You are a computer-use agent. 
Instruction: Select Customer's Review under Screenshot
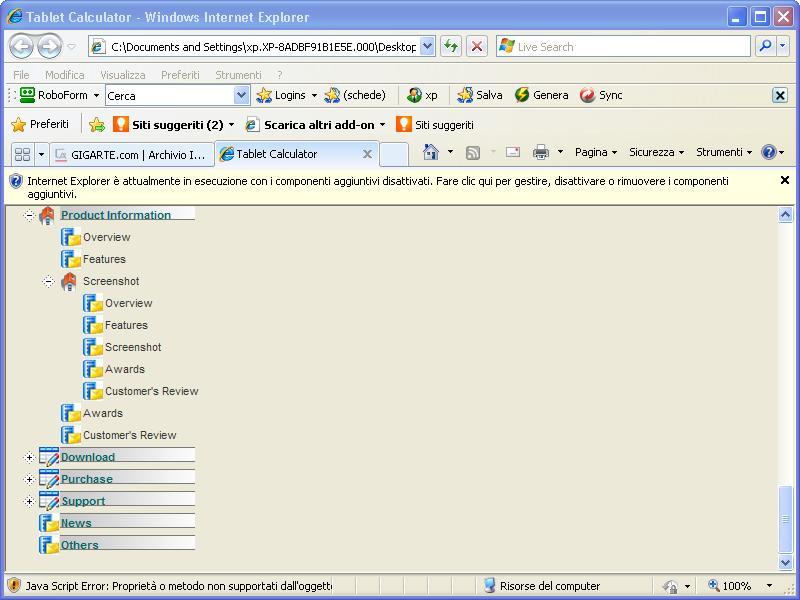pos(152,391)
